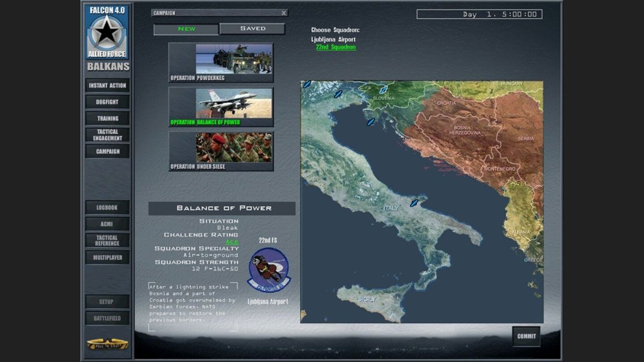Click the Balance of Power title bar
Viewport: 644px width, 362px height.
222,208
